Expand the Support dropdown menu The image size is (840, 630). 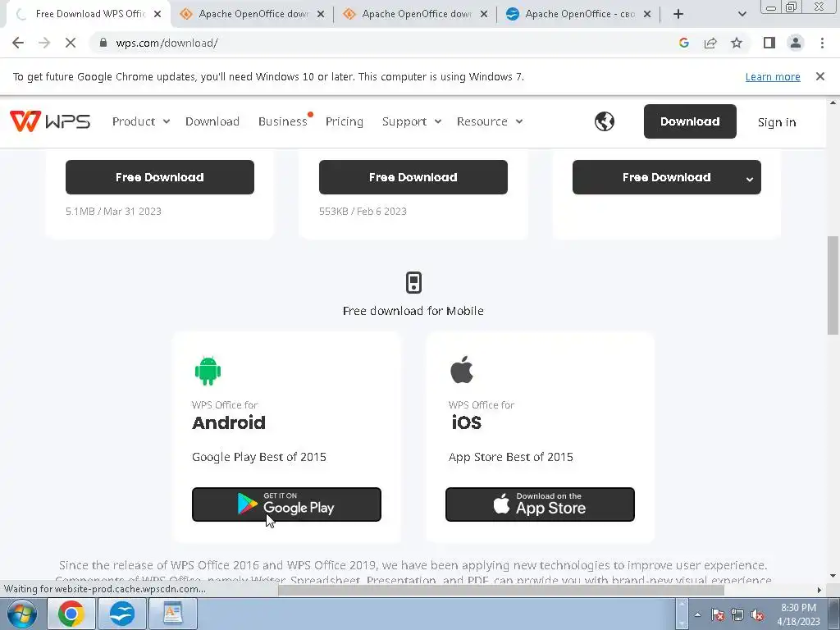coord(412,121)
